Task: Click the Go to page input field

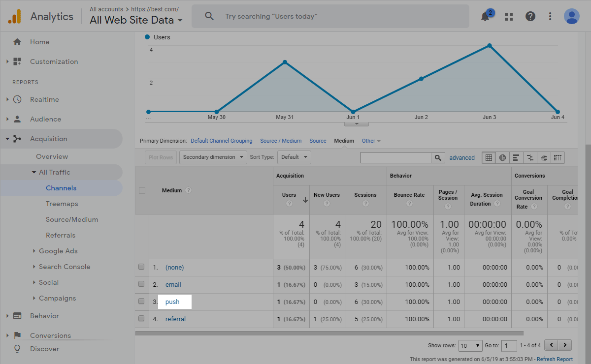Action: click(x=509, y=345)
